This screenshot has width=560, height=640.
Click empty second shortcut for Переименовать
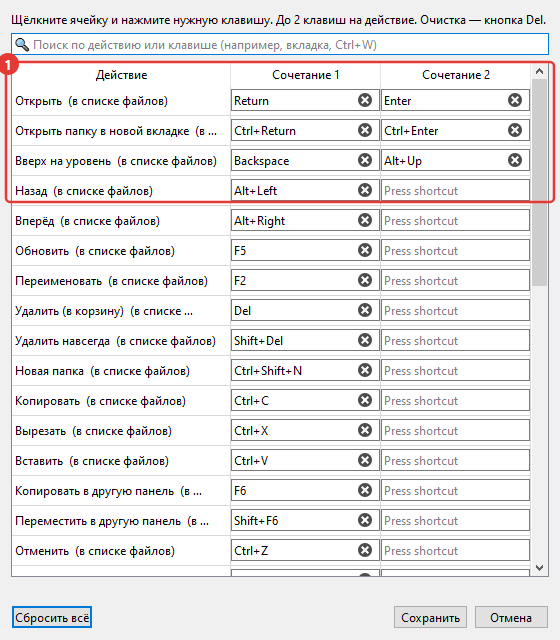point(456,280)
